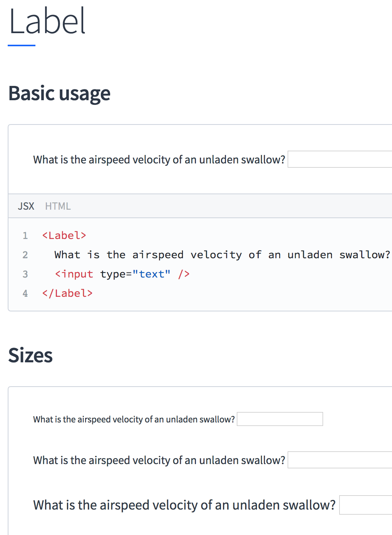Click the swallow question label in Basic usage

(159, 160)
